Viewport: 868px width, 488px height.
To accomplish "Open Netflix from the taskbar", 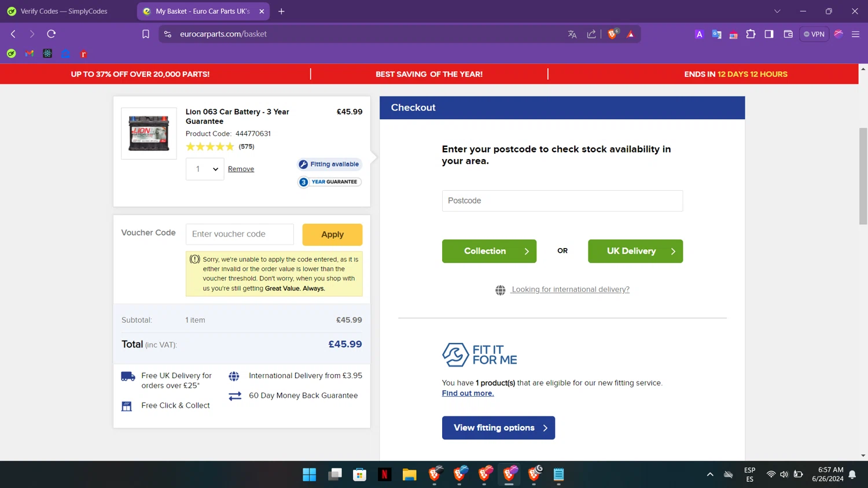I will 385,475.
